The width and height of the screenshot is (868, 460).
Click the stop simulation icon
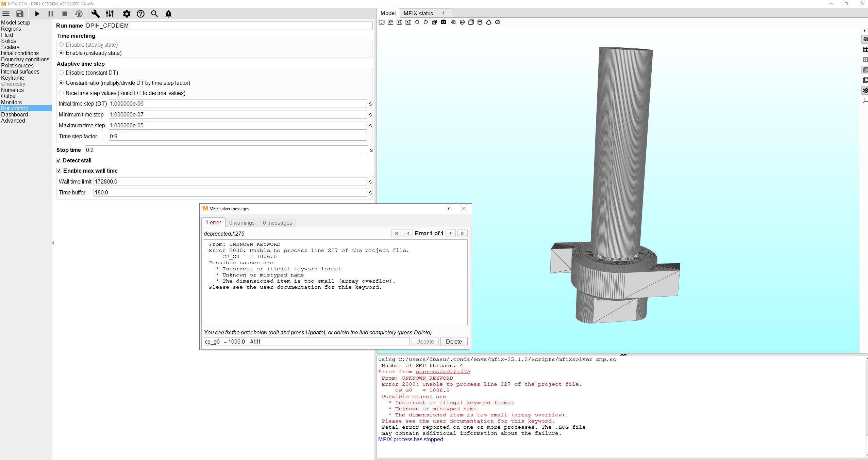(65, 14)
